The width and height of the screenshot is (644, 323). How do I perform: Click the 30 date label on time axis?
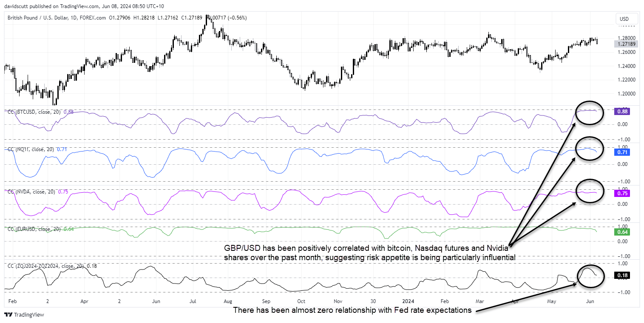coord(374,301)
